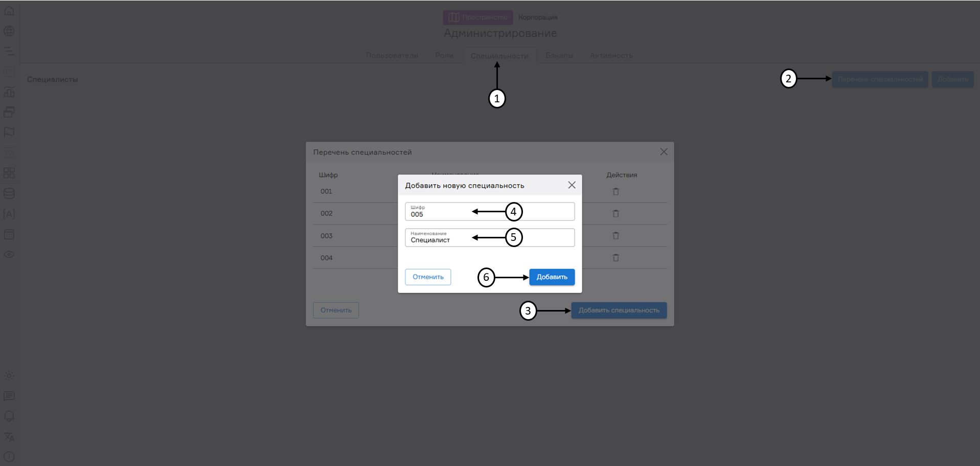Screen dimensions: 980x466
Task: Open notifications via the bell icon
Action: click(x=9, y=416)
